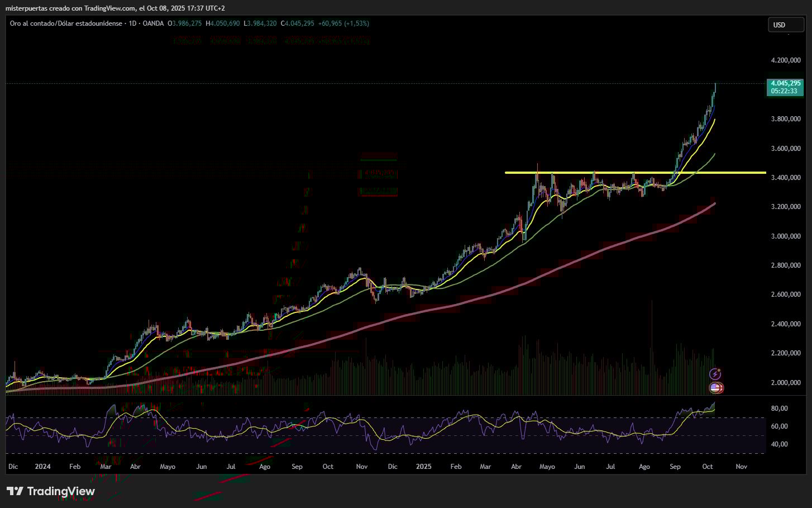
Task: Click the green current price tag on axis
Action: coord(785,87)
